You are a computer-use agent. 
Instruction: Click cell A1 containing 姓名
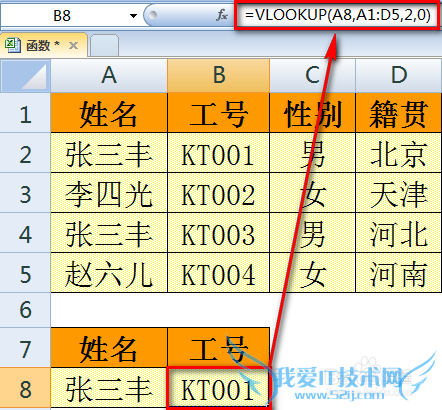pyautogui.click(x=109, y=113)
